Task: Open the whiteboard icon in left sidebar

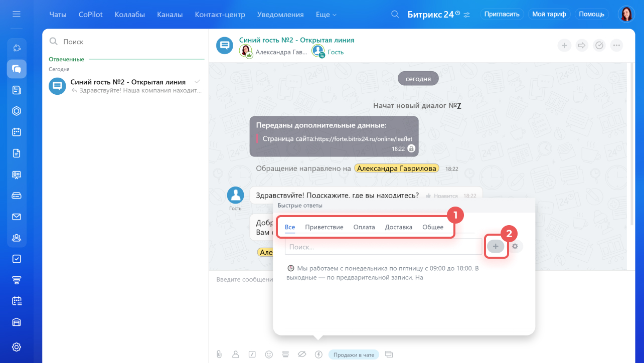Action: pyautogui.click(x=17, y=174)
